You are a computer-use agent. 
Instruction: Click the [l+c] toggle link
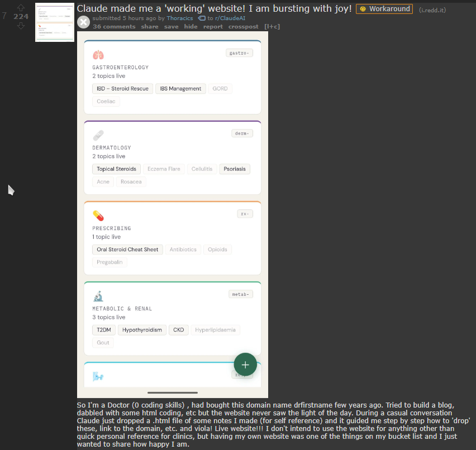[x=272, y=26]
